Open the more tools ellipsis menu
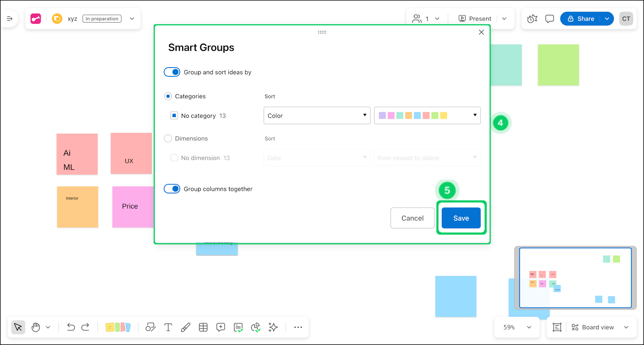 coord(298,327)
